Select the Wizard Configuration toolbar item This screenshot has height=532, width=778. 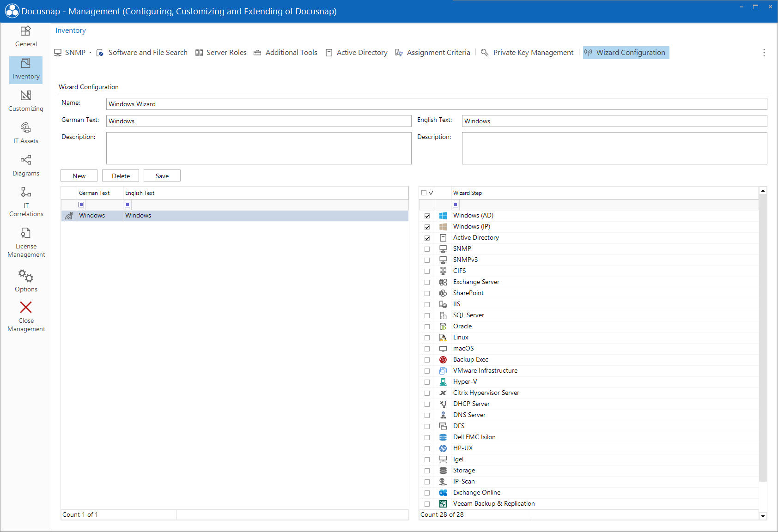pos(626,53)
